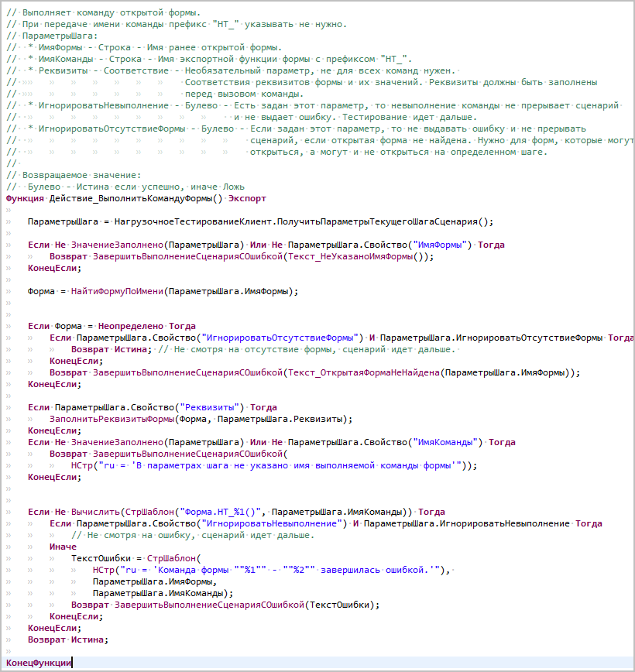Image resolution: width=635 pixels, height=672 pixels.
Task: Click 'ПолучитьПараметрыТекущегоШагаСценария()' method call
Action: 383,221
